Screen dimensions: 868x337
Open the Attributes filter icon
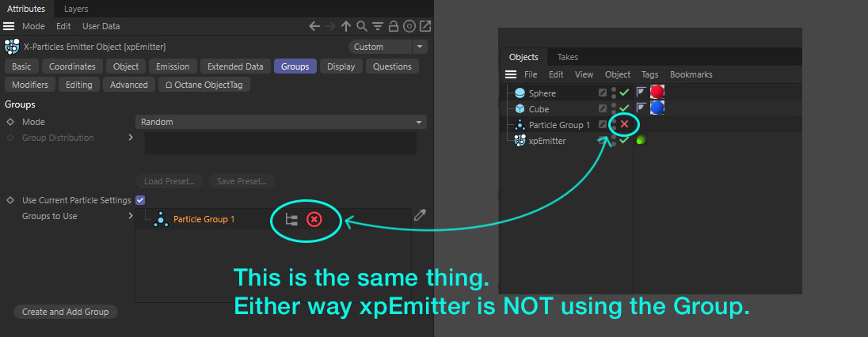pyautogui.click(x=378, y=26)
